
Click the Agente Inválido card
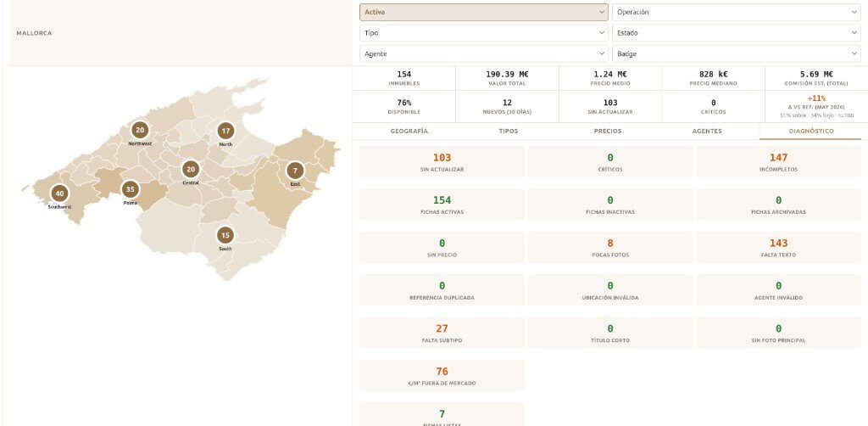(778, 289)
